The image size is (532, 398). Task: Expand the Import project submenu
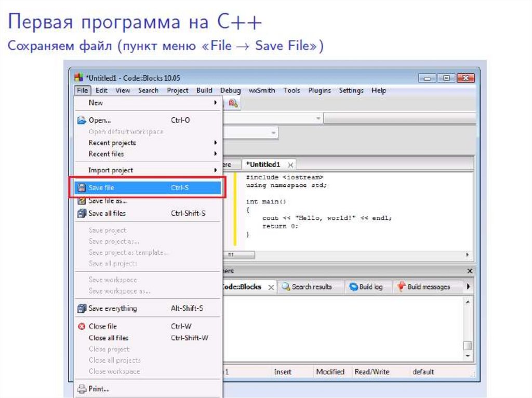point(148,170)
